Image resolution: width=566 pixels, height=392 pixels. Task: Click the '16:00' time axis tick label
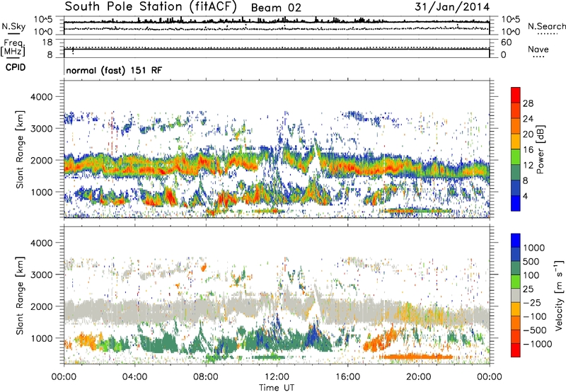(x=347, y=377)
